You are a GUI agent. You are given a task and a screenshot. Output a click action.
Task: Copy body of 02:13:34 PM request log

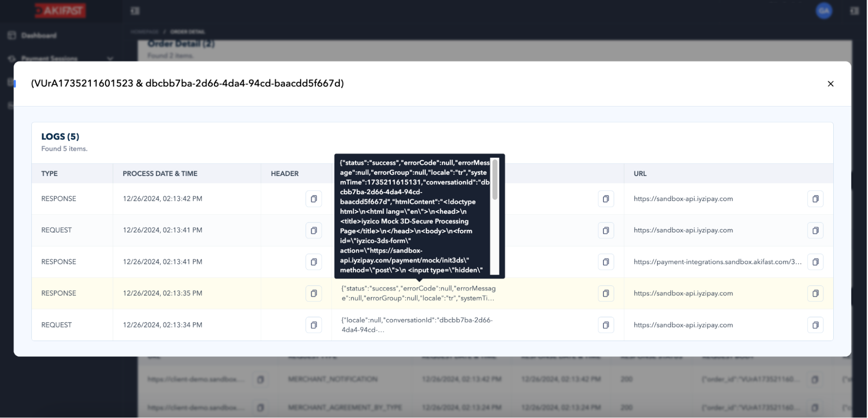tap(605, 325)
